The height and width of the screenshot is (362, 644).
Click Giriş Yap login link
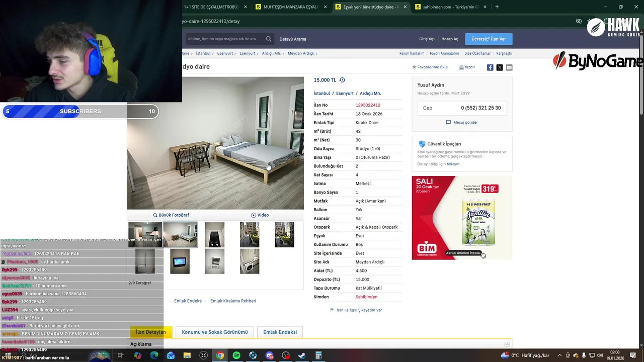pos(427,39)
